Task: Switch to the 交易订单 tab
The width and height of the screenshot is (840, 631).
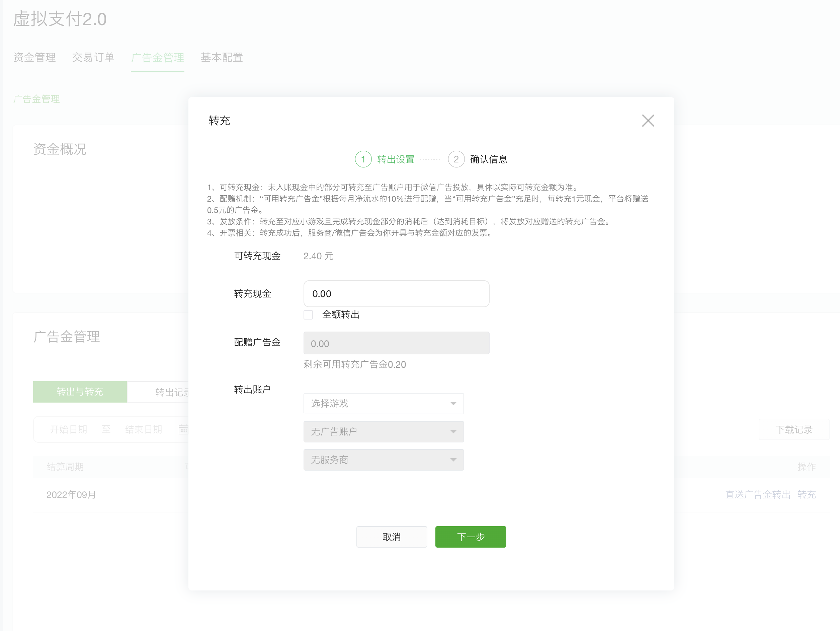Action: (x=93, y=57)
